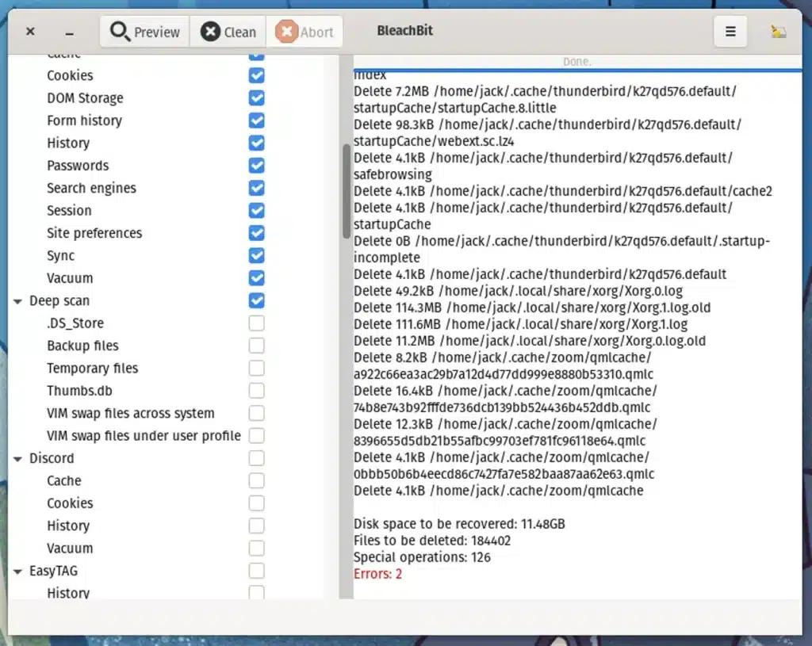Image resolution: width=812 pixels, height=646 pixels.
Task: Select the Discord tree item
Action: point(52,458)
